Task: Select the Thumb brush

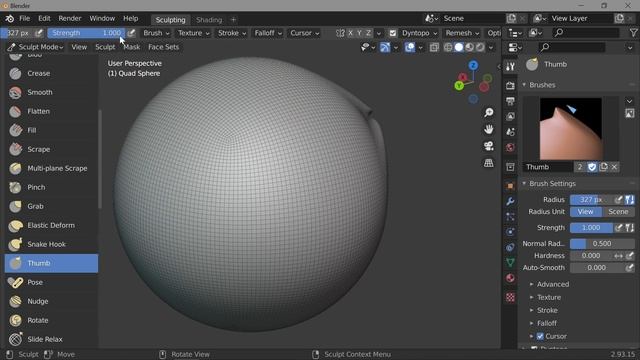Action: tap(51, 263)
